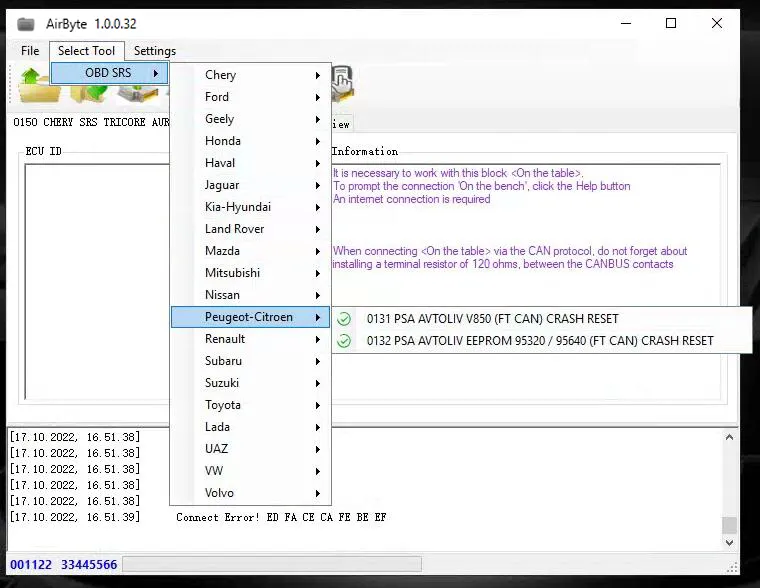Viewport: 760px width, 588px height.
Task: Choose 0131 PSA AVTOLIV V850 CRASH RESET
Action: (492, 319)
